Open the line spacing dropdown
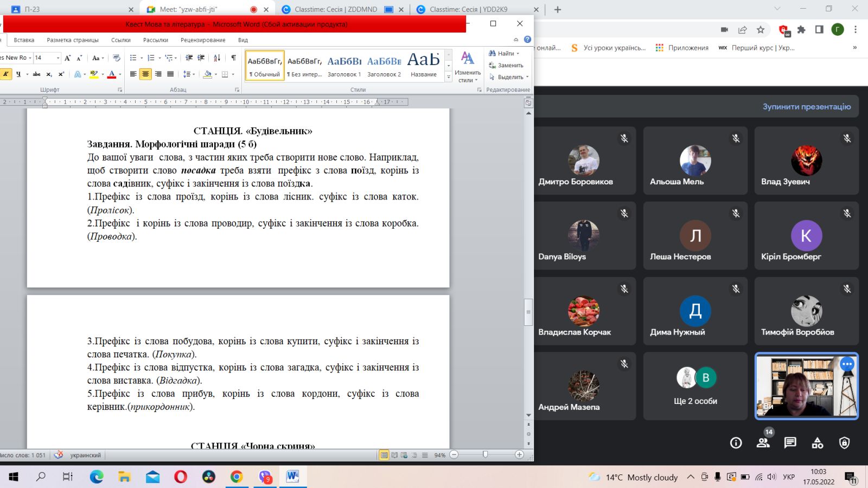This screenshot has height=488, width=868. (x=188, y=74)
